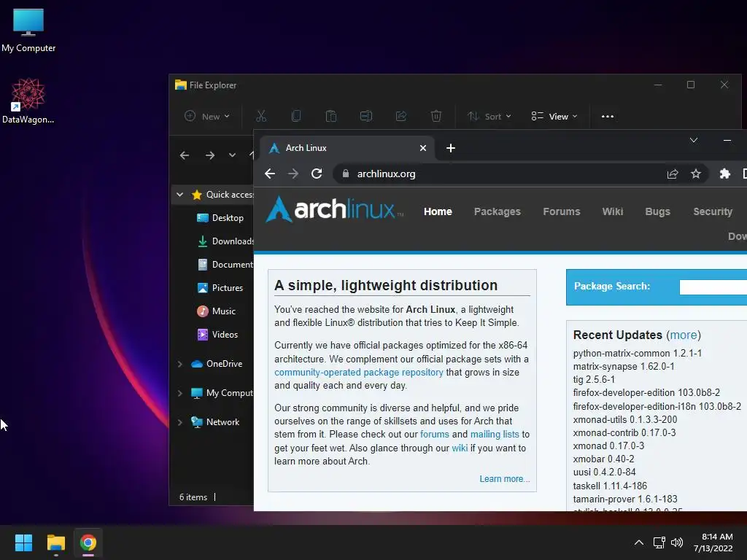The width and height of the screenshot is (747, 560).
Task: Open the Sort dropdown in File Explorer
Action: pos(489,116)
